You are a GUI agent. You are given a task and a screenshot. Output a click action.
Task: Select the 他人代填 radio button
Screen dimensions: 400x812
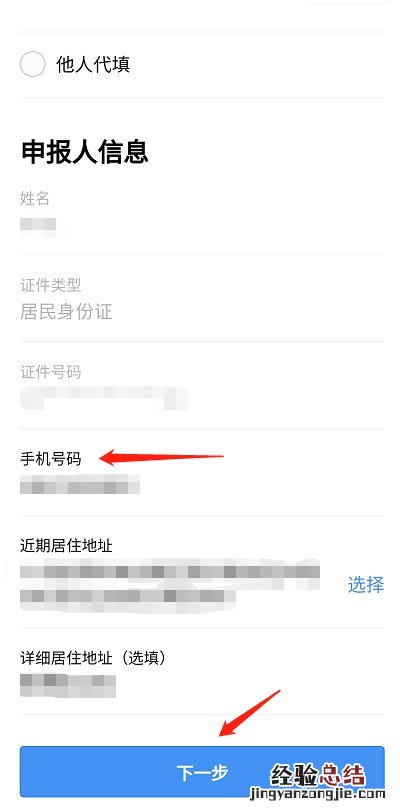pos(33,64)
